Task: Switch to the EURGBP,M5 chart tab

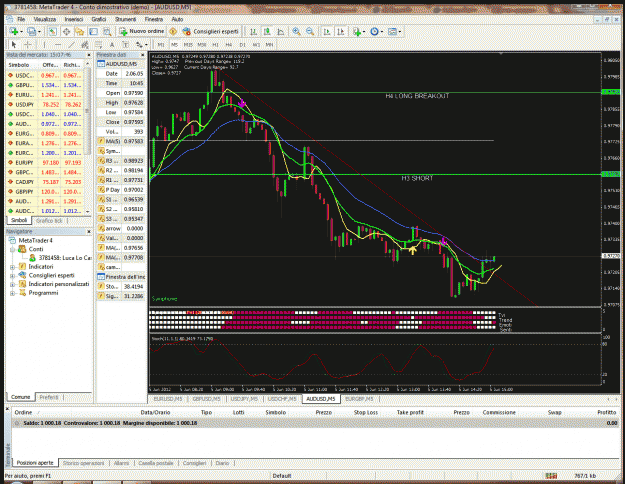Action: (x=359, y=399)
